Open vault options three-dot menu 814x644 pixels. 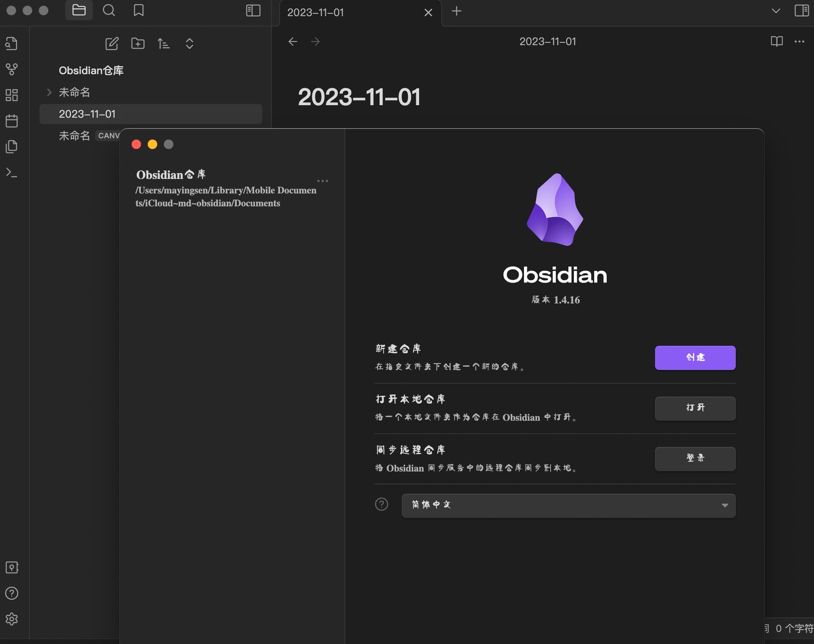point(323,181)
